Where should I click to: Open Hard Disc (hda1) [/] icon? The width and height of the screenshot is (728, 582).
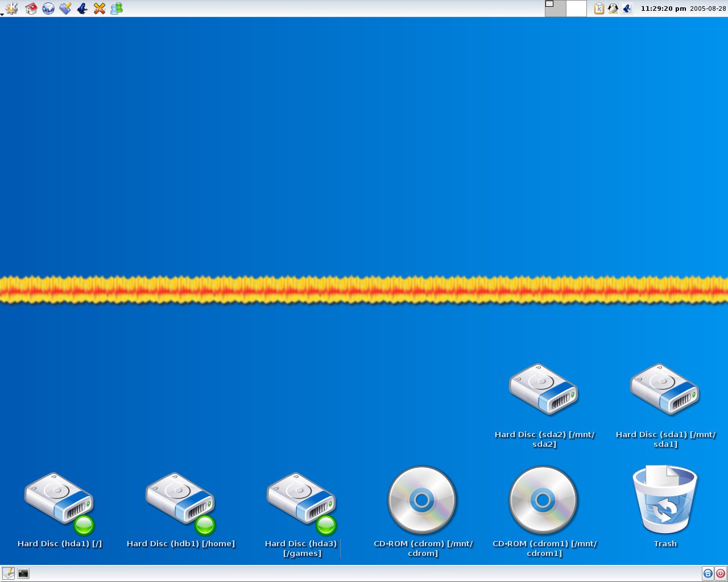coord(60,503)
